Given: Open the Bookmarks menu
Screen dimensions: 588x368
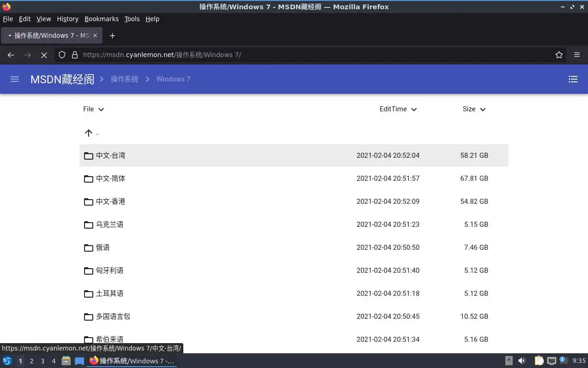Looking at the screenshot, I should 102,19.
